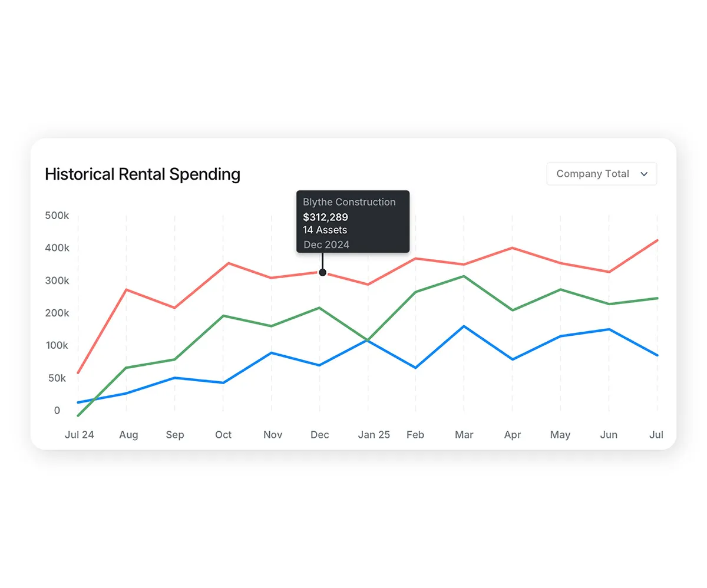This screenshot has width=707, height=588.
Task: Open the Company Total dropdown
Action: (601, 174)
